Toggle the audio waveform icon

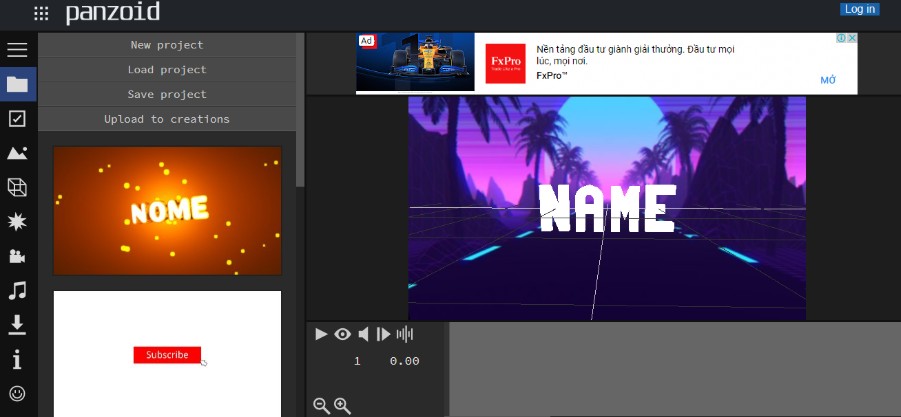coord(405,334)
